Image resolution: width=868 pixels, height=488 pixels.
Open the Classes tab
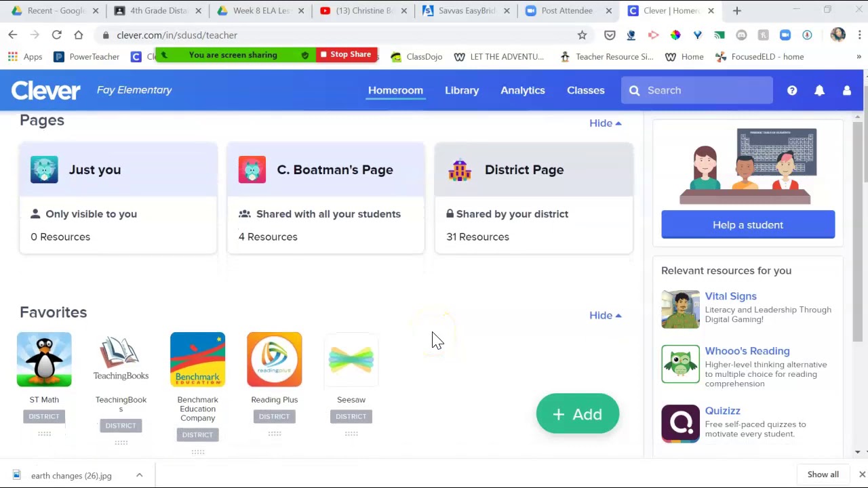point(586,90)
